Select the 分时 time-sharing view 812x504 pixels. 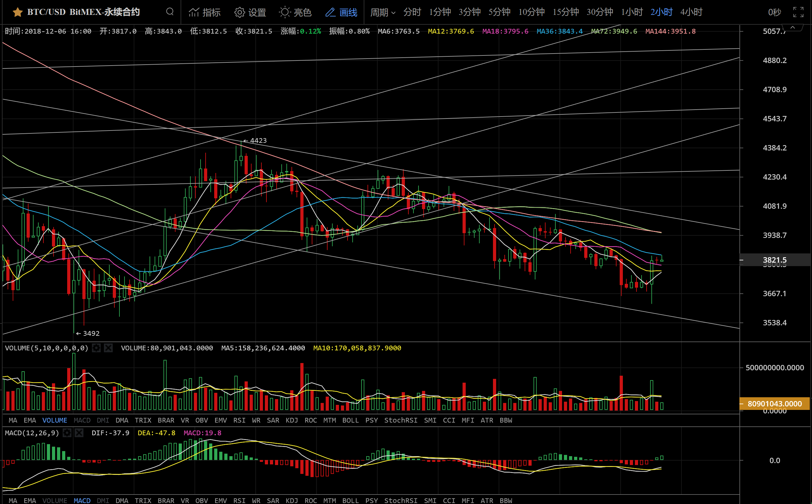pos(412,12)
